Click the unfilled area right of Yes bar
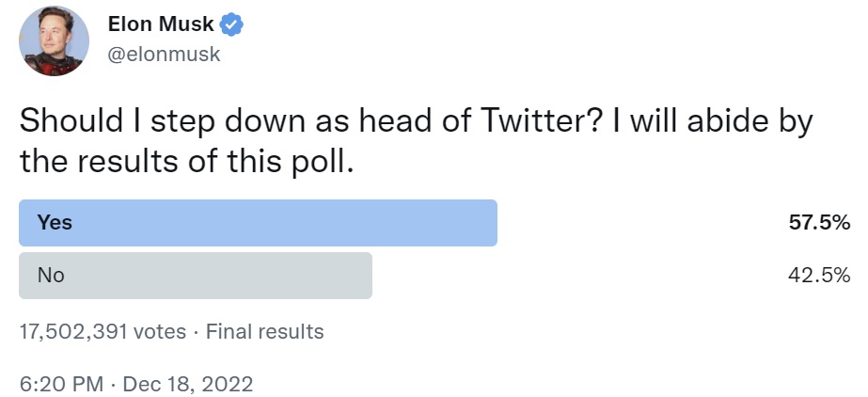 [x=639, y=223]
